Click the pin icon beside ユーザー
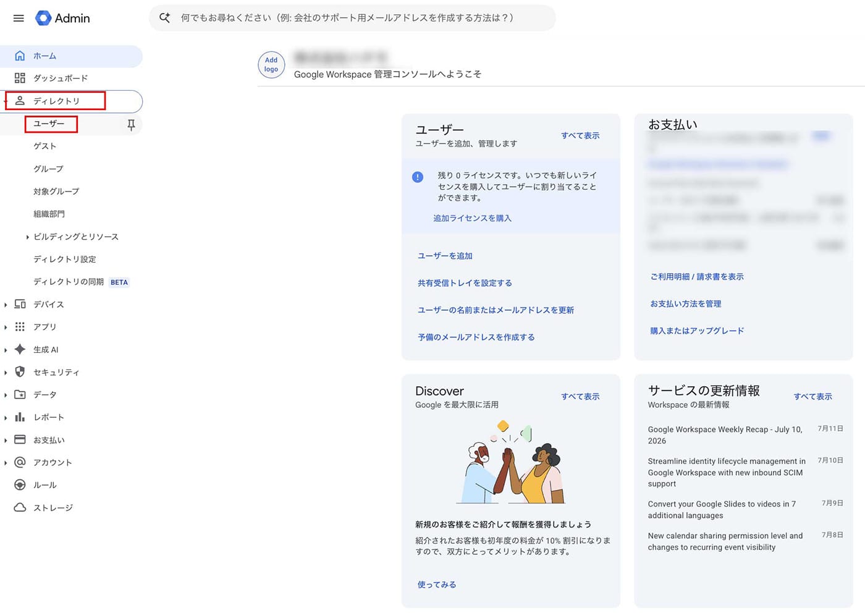The height and width of the screenshot is (616, 865). pos(131,124)
